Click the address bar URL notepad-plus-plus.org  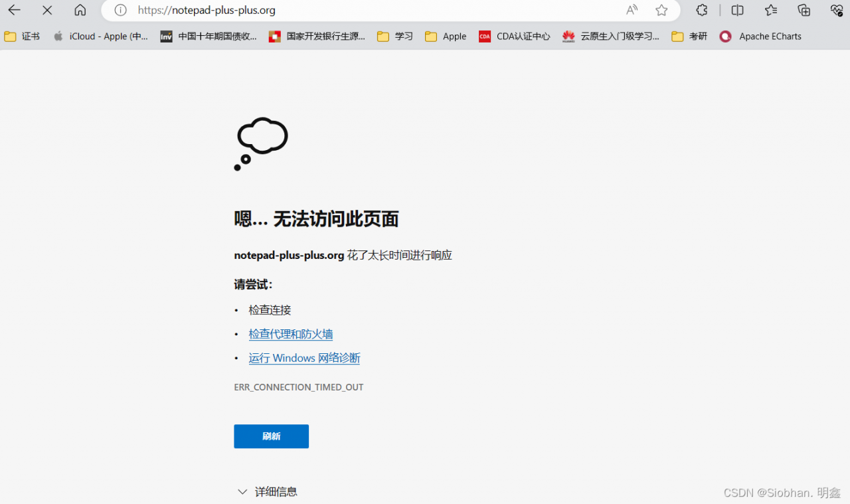[207, 10]
